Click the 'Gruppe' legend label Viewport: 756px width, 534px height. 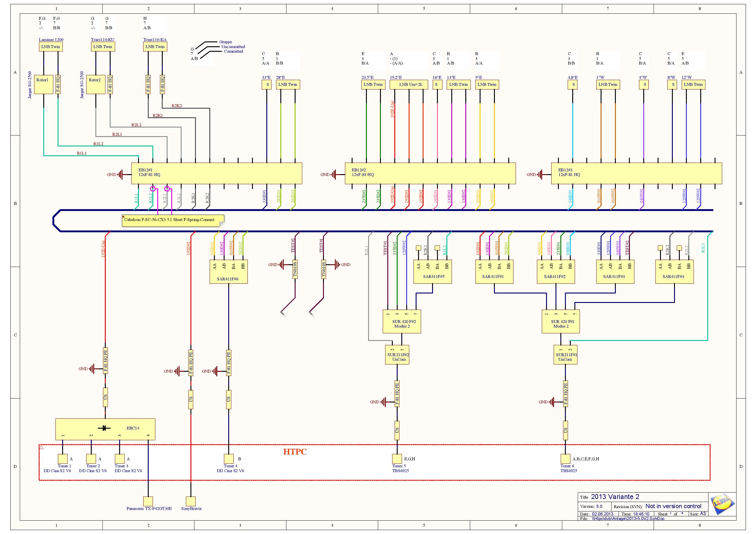click(x=225, y=42)
